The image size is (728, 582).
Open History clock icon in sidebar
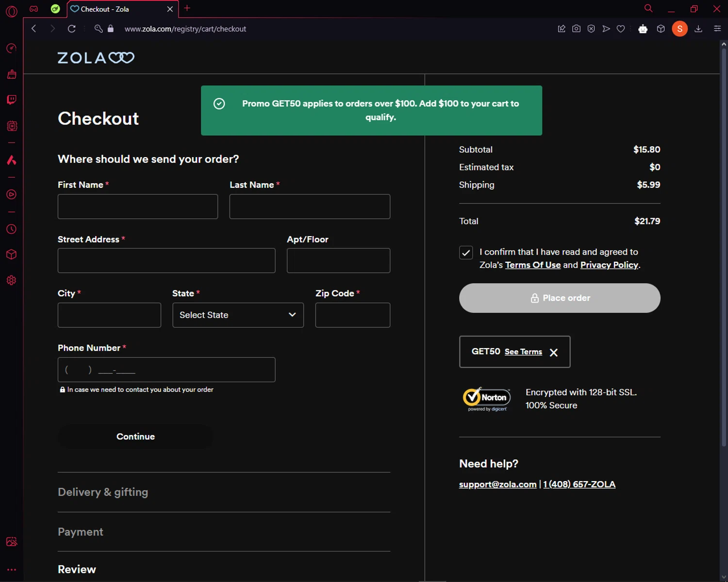coord(11,229)
